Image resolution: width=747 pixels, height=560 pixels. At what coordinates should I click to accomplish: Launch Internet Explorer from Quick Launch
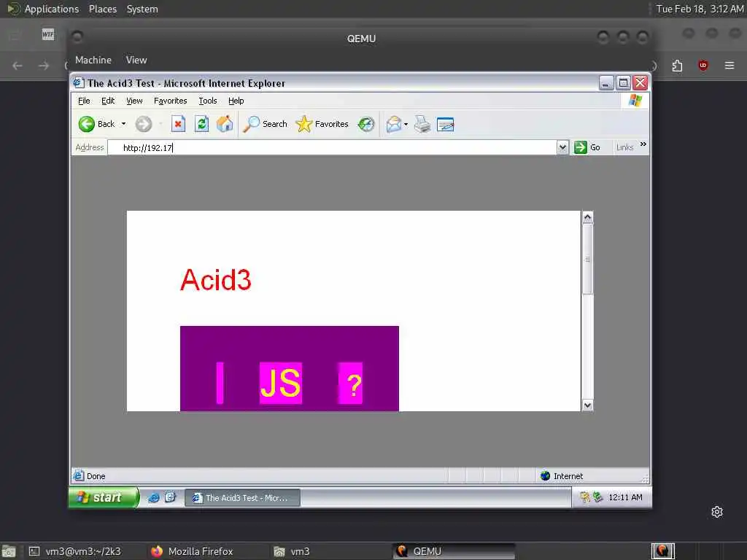click(x=153, y=498)
